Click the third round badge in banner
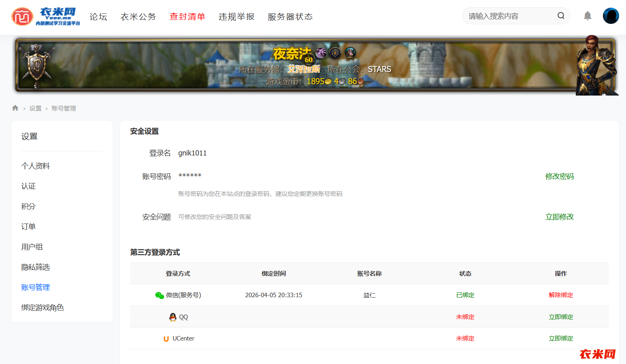Viewport: 626px width, 364px height. point(350,53)
